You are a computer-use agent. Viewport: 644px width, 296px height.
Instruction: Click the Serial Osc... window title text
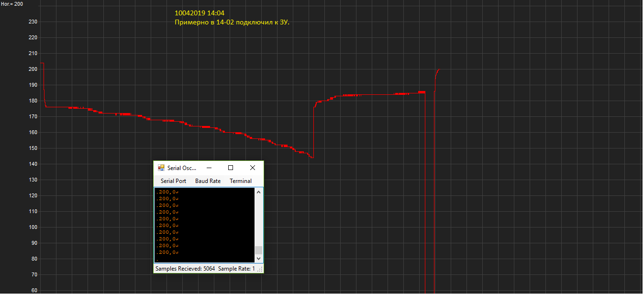click(x=182, y=168)
